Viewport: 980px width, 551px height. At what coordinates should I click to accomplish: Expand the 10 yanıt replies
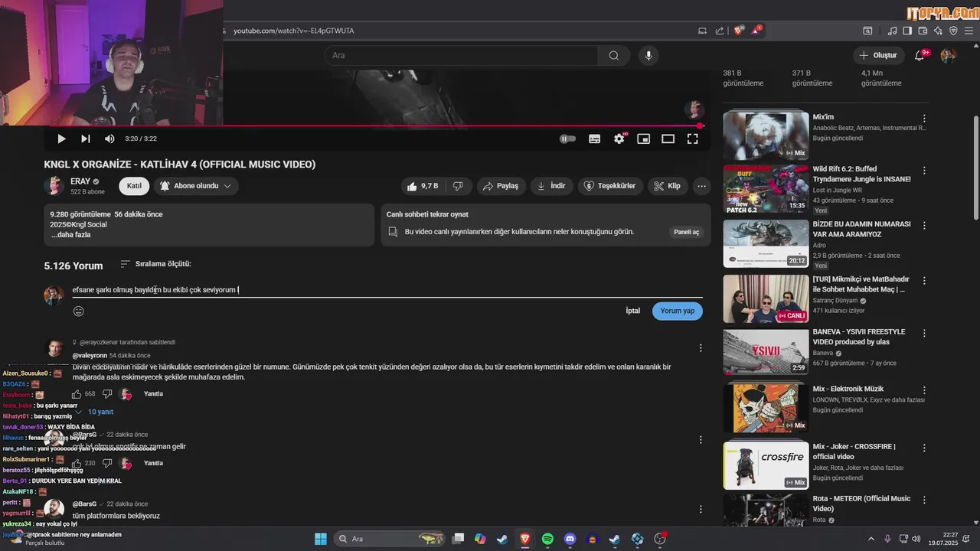95,412
